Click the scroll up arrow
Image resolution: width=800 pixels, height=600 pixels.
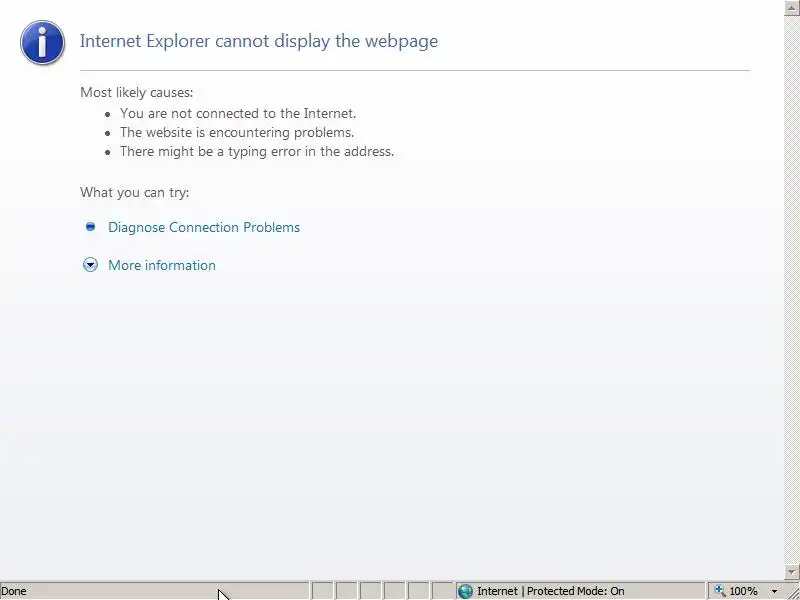click(x=792, y=8)
